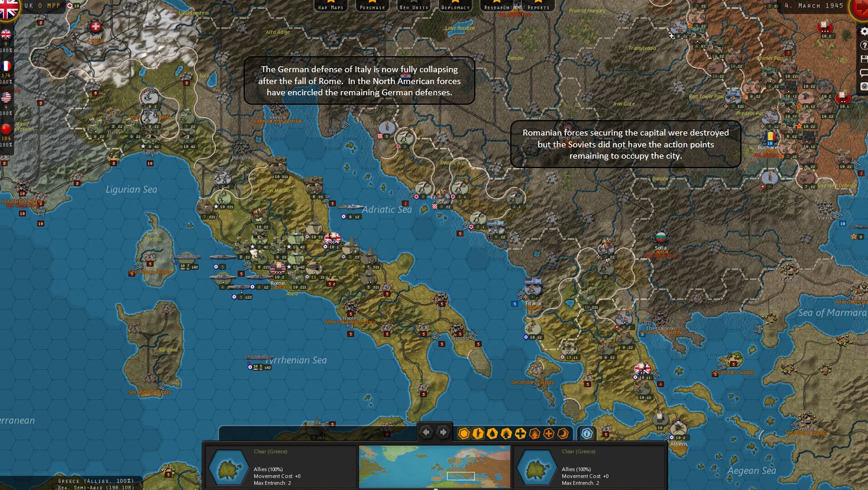This screenshot has height=490, width=868.
Task: Click the Bari city label
Action: click(x=441, y=308)
